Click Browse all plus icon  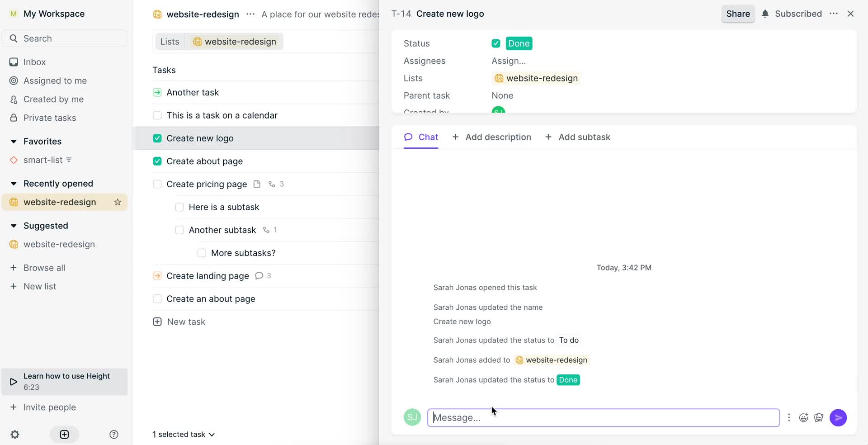(14, 268)
